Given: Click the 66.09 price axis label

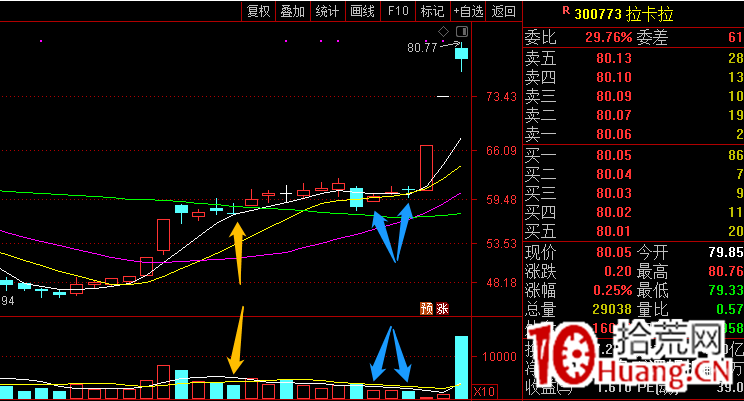Looking at the screenshot, I should (x=501, y=151).
